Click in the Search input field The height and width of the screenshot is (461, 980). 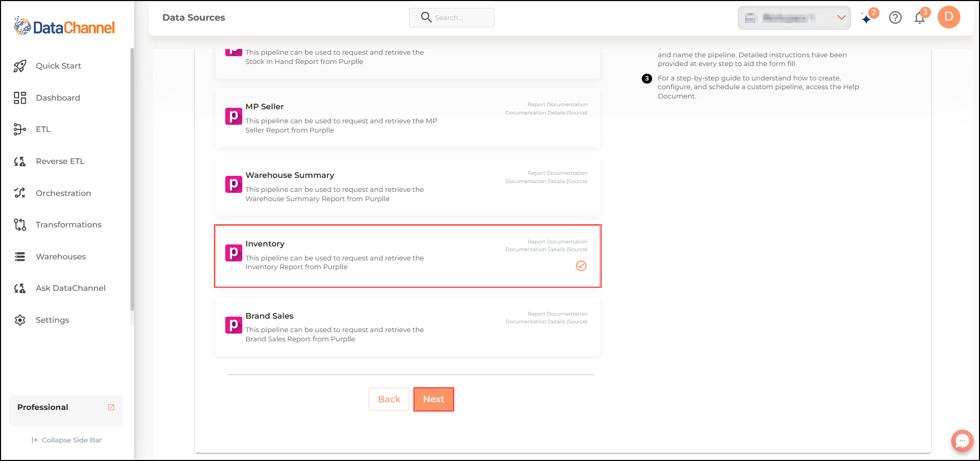(452, 18)
